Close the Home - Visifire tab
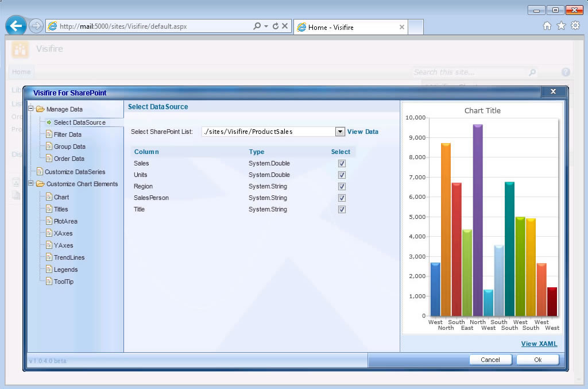Screen dimensions: 588x389 401,27
